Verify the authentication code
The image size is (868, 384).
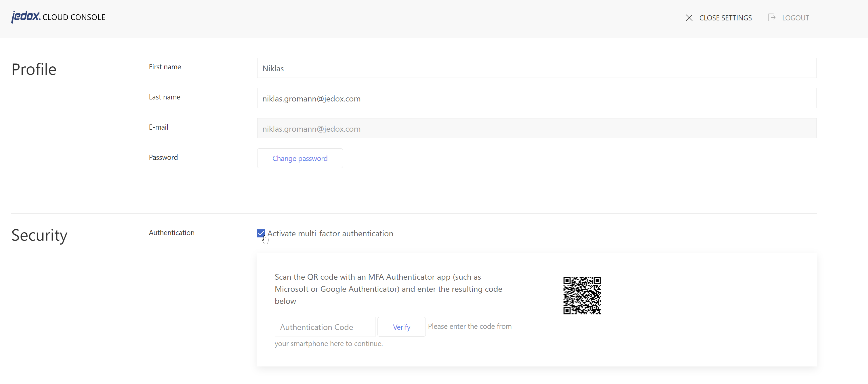coord(401,327)
